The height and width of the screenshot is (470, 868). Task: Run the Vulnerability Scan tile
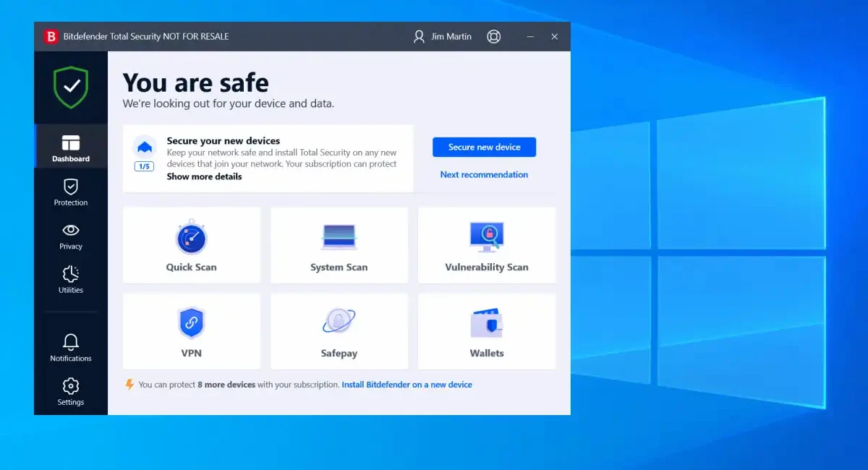[x=487, y=245]
